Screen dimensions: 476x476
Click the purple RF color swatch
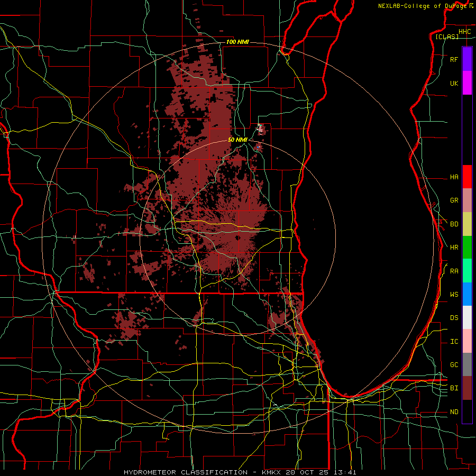(x=467, y=59)
